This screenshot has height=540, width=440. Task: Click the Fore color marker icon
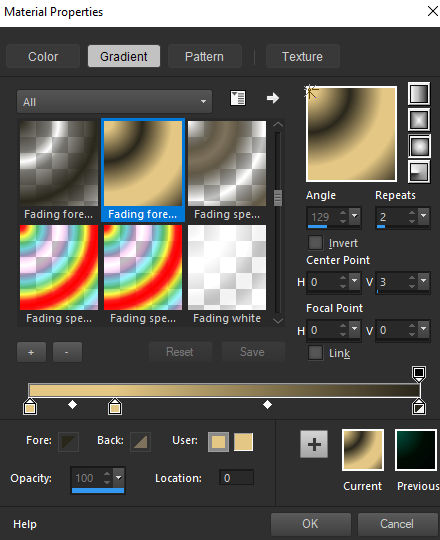point(68,442)
